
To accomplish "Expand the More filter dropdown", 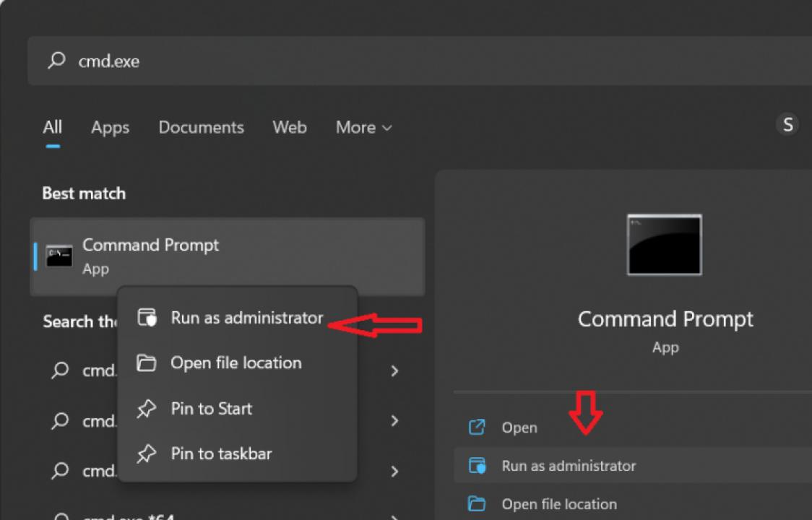I will pos(363,128).
